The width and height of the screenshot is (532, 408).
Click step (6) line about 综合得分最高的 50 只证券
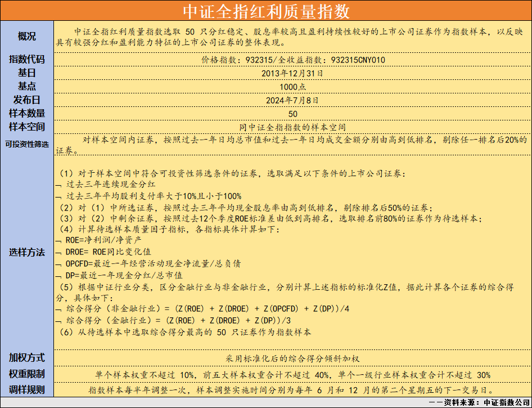pyautogui.click(x=185, y=332)
